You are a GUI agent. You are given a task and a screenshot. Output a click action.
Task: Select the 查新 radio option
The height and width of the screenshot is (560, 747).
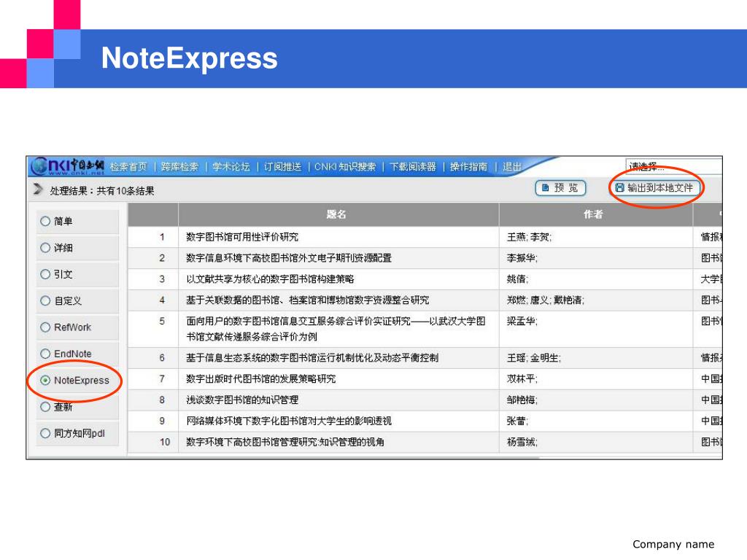tap(45, 407)
